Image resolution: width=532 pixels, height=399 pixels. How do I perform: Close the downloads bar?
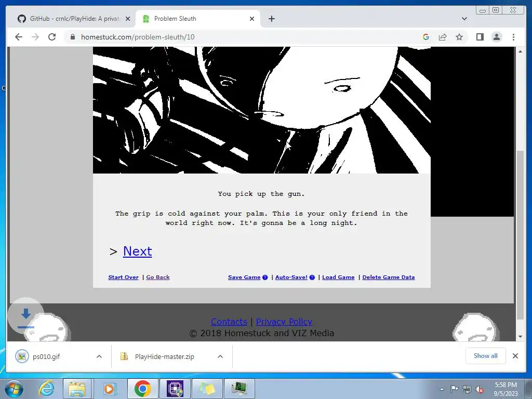click(515, 356)
